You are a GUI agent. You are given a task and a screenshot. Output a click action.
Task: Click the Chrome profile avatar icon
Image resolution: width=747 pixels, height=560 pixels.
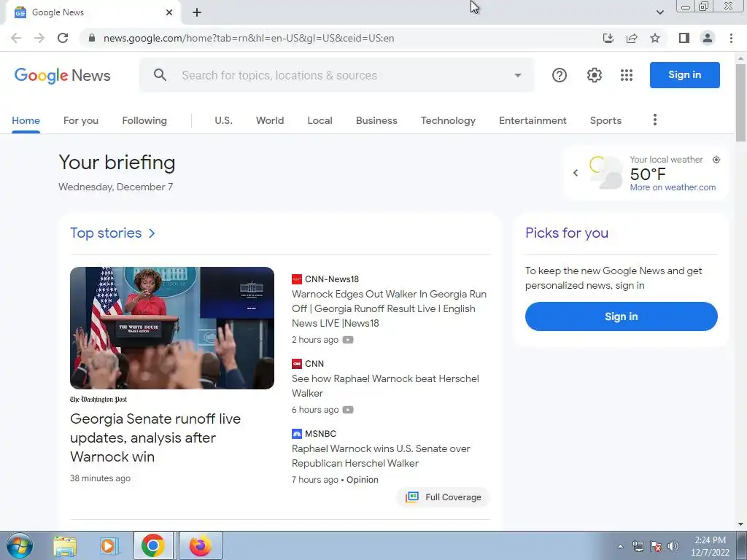point(708,38)
